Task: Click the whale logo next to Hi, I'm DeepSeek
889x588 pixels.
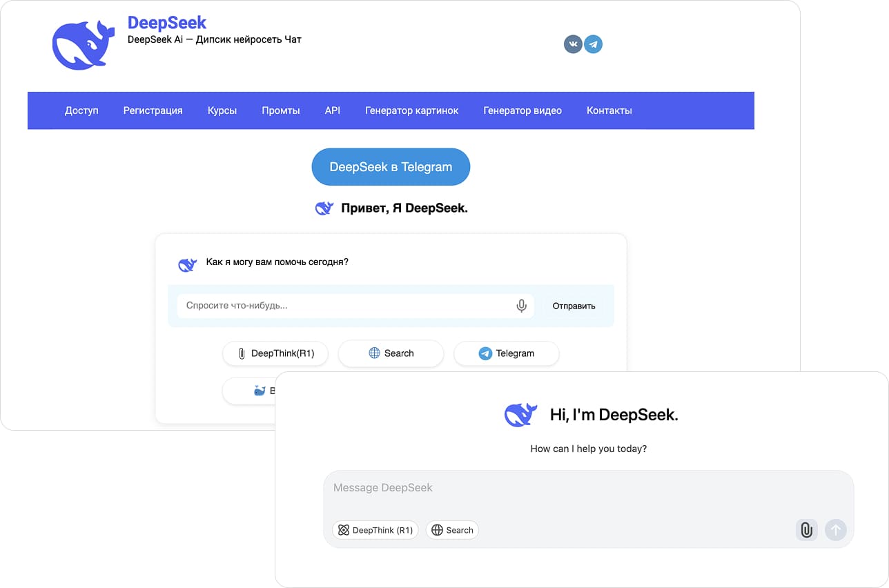Action: (521, 415)
